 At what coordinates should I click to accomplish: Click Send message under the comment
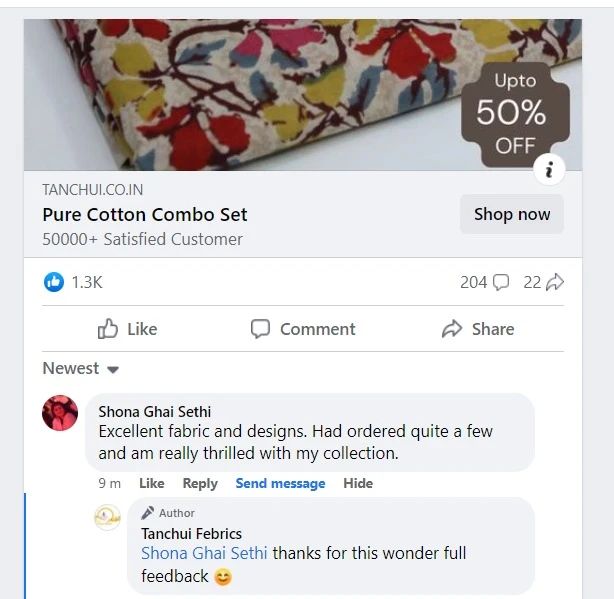(280, 483)
